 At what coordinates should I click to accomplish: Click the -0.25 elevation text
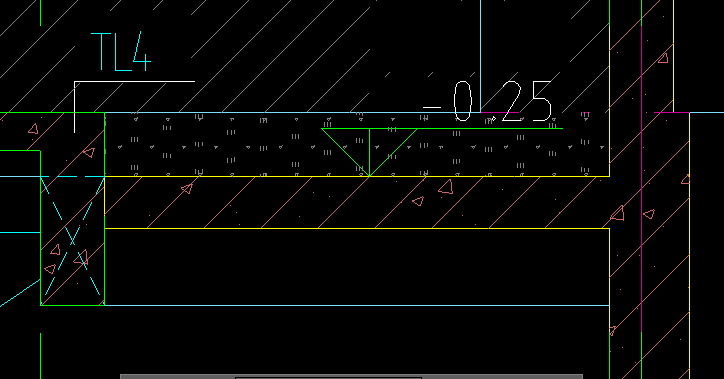488,102
